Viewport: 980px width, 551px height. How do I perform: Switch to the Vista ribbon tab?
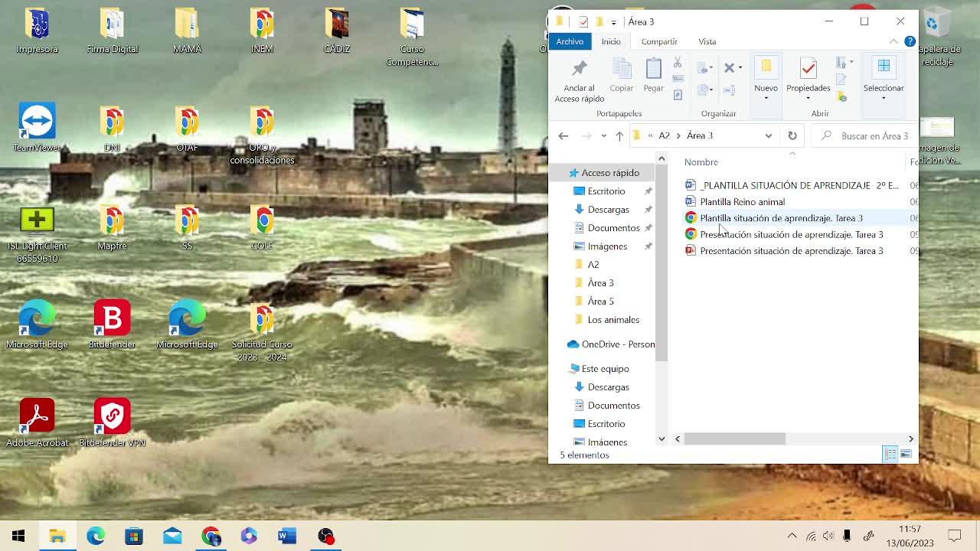(x=707, y=41)
